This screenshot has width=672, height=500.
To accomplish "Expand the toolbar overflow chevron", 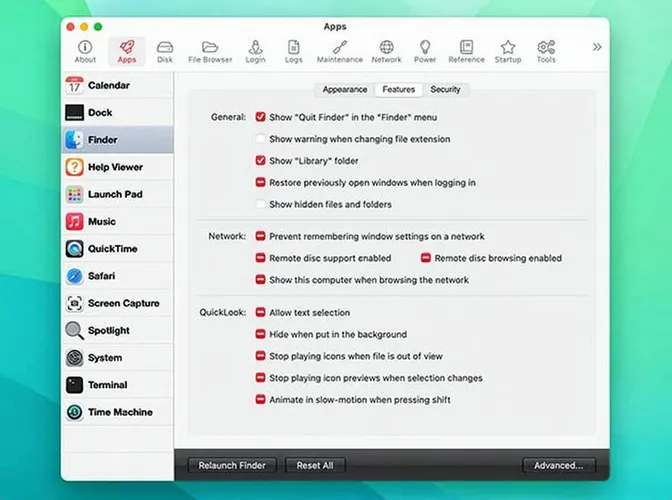I will (597, 47).
